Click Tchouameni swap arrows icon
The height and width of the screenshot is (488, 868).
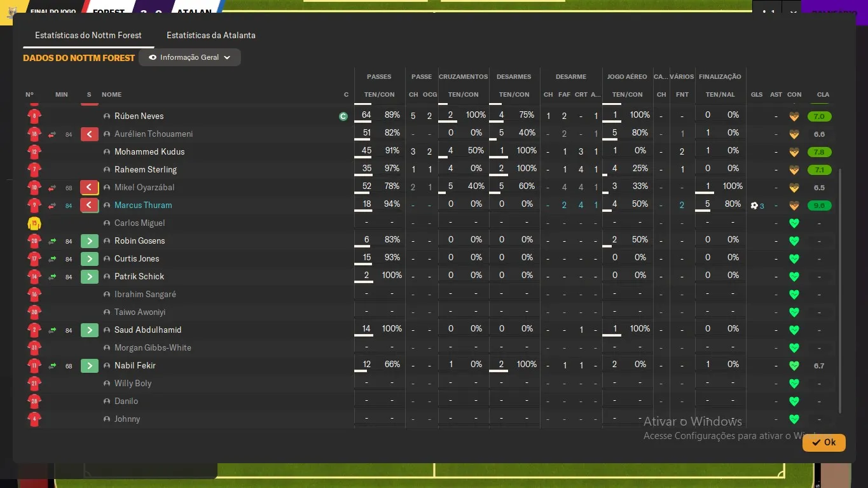(x=52, y=134)
